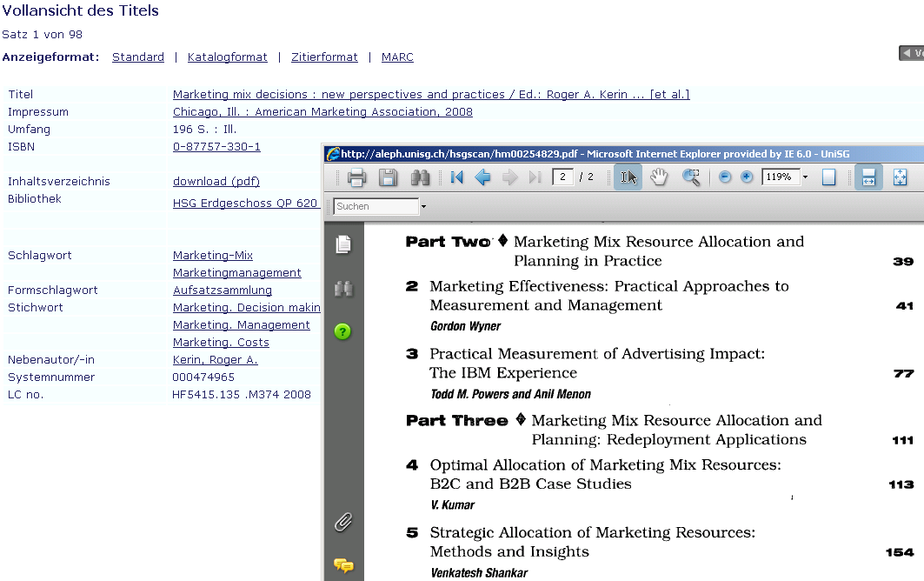924x581 pixels.
Task: Print the PDF using the printer icon
Action: click(356, 177)
